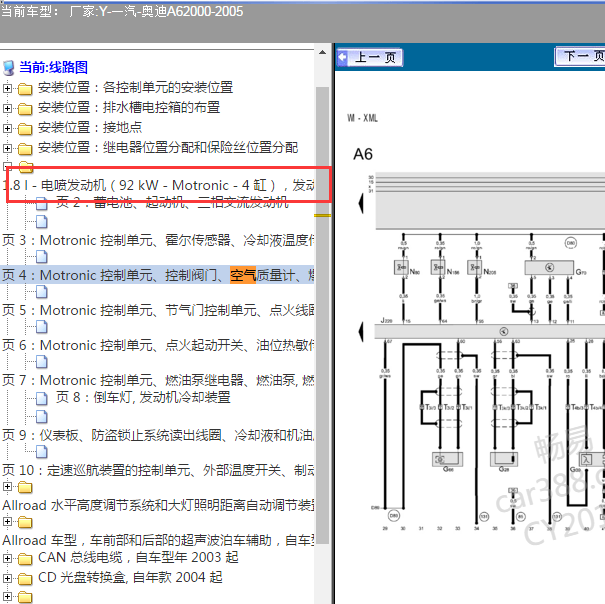Open 页 3 Motronic 霍尔传感器 page
This screenshot has width=605, height=604.
(159, 240)
